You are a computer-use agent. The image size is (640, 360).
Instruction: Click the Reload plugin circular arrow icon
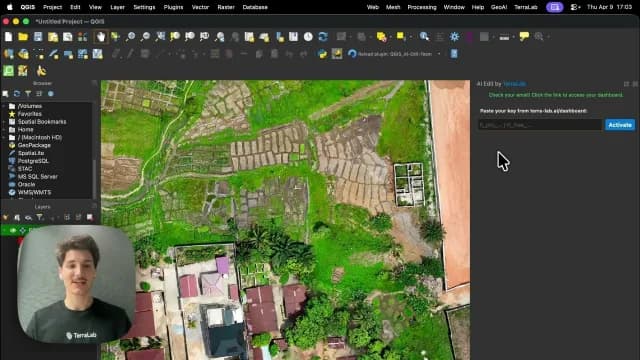(352, 54)
